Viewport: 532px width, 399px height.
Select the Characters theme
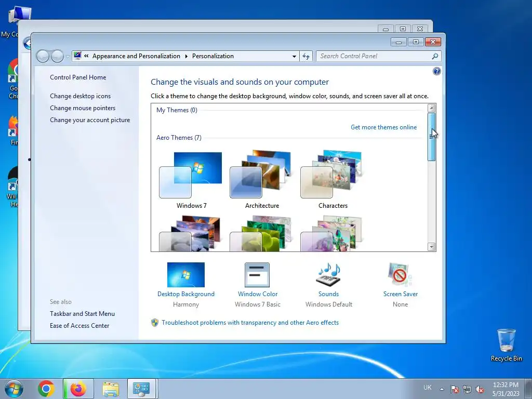tap(332, 180)
